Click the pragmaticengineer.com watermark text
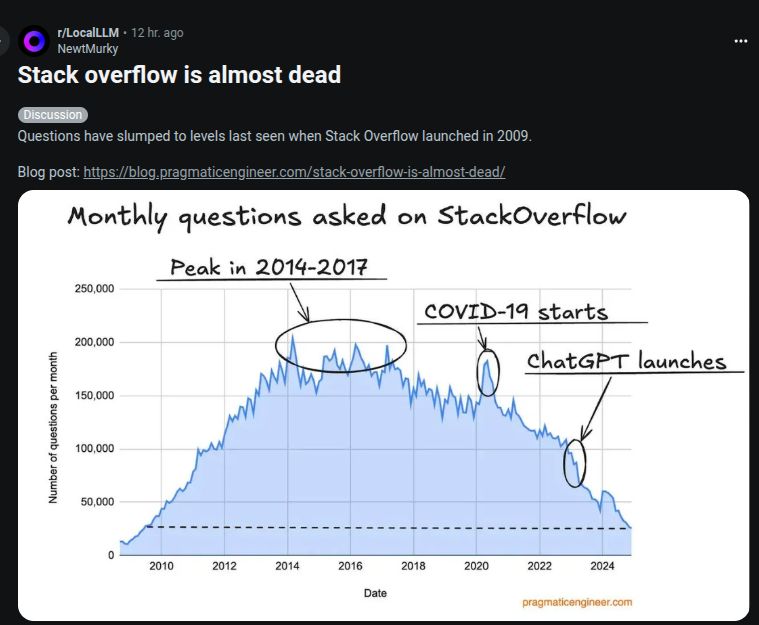Screen dimensions: 759x625 pyautogui.click(x=577, y=602)
